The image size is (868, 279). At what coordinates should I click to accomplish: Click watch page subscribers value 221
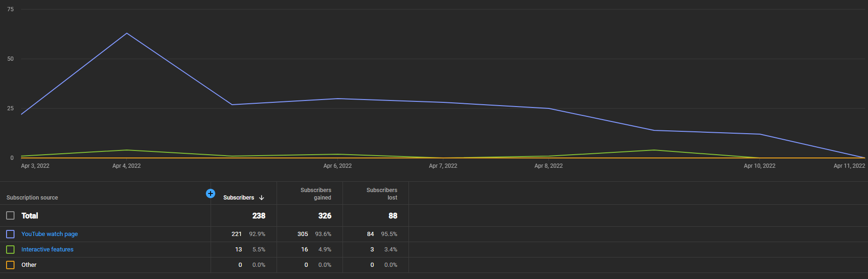tap(237, 234)
